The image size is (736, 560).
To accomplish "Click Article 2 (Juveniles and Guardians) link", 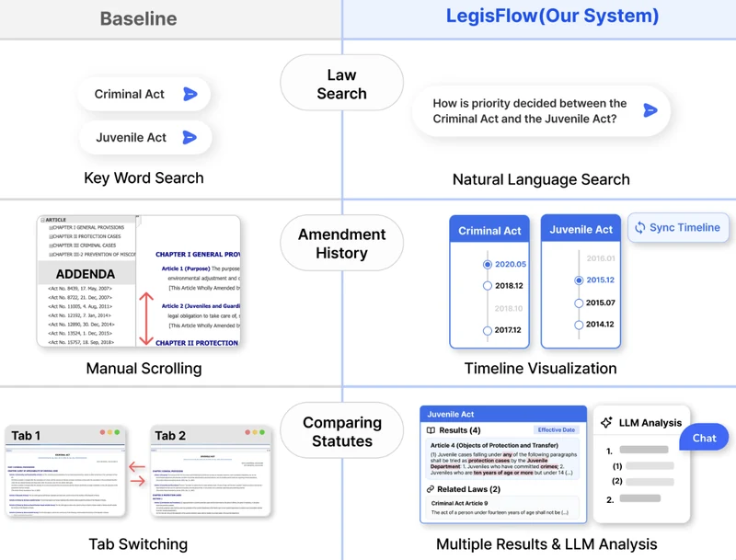I will [x=201, y=306].
